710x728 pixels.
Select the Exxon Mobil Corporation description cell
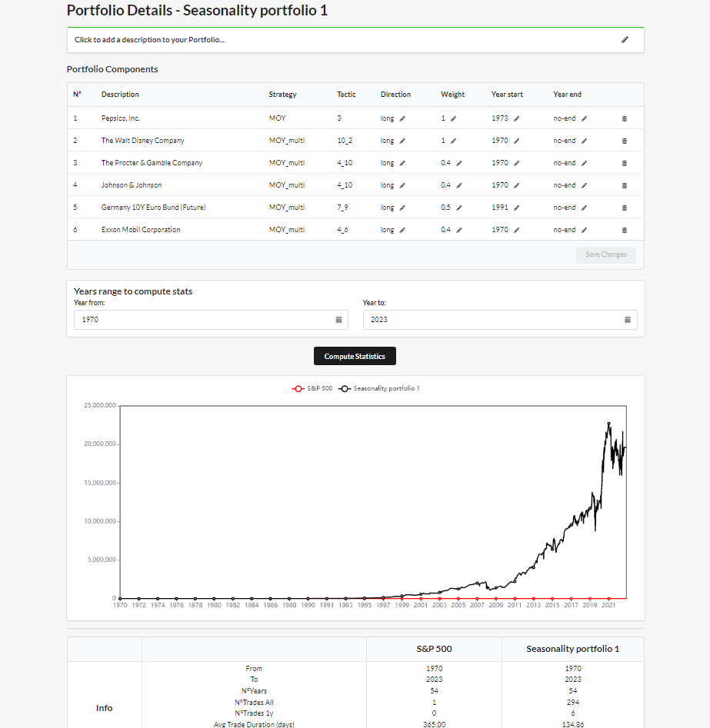(141, 230)
